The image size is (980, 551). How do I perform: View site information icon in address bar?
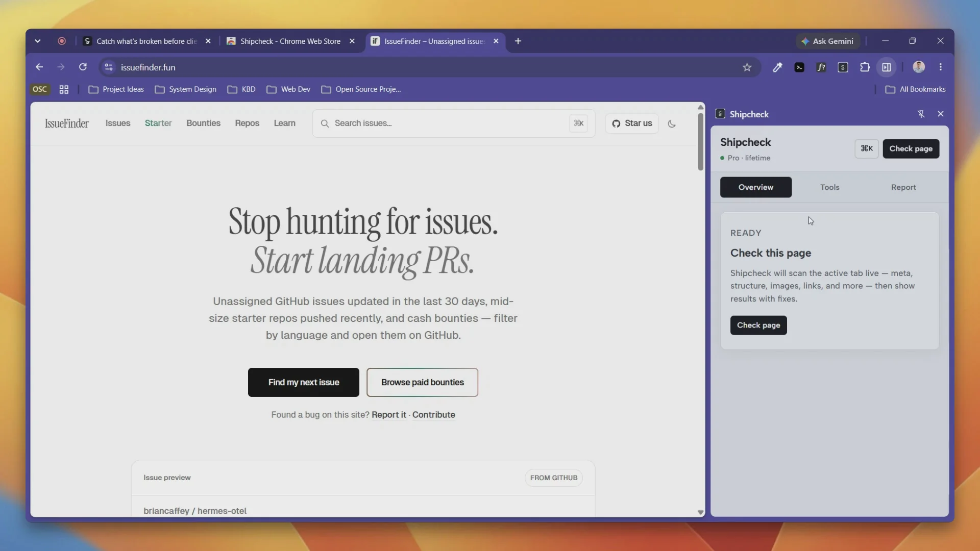tap(108, 67)
